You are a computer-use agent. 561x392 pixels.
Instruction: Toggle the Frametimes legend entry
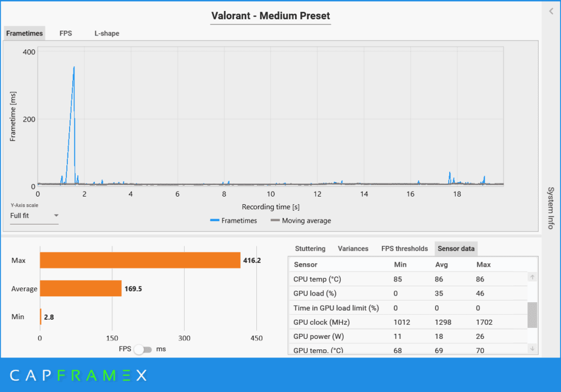(x=233, y=221)
